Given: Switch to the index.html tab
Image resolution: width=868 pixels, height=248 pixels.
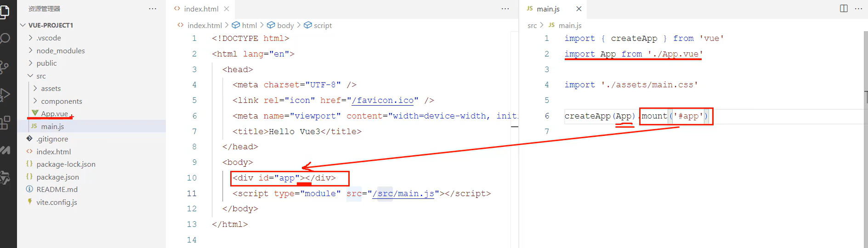Looking at the screenshot, I should click(201, 9).
